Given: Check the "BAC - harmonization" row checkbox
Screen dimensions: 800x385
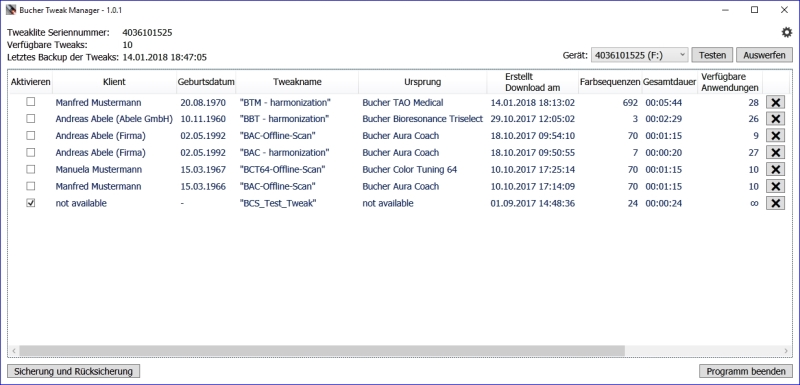Looking at the screenshot, I should point(31,152).
